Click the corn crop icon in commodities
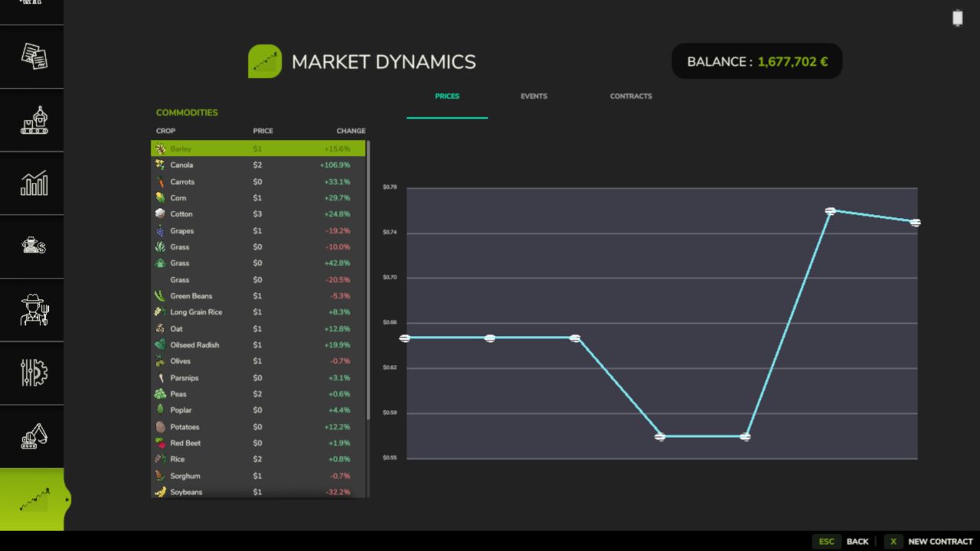This screenshot has height=551, width=980. click(x=160, y=197)
